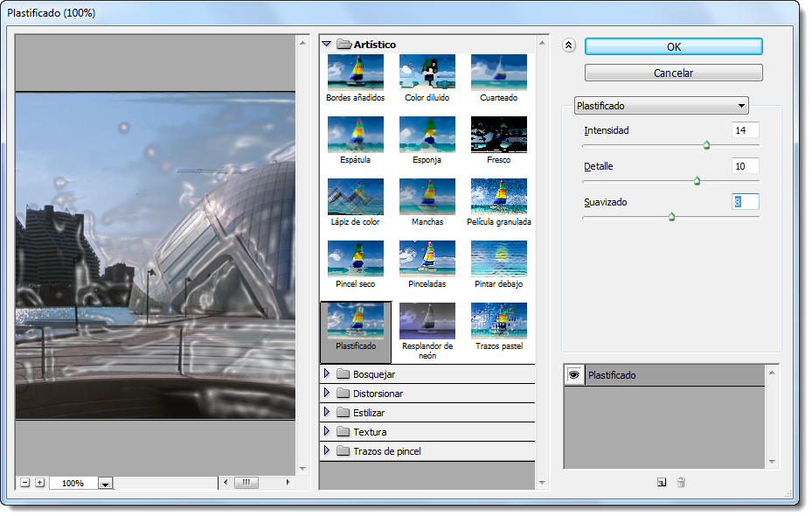The width and height of the screenshot is (812, 516).
Task: Click the Intensidad value field
Action: [746, 130]
